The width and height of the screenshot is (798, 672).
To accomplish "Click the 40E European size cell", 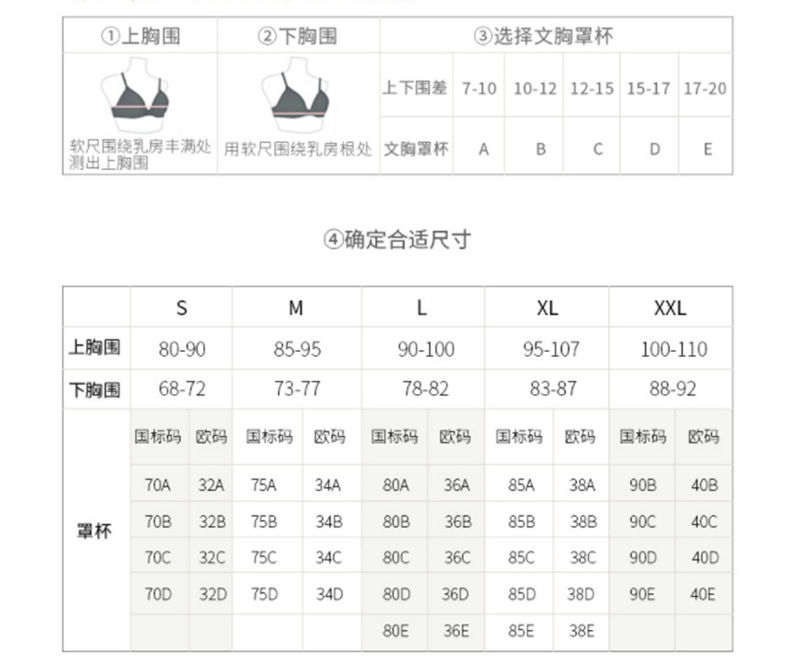I will pos(703,594).
